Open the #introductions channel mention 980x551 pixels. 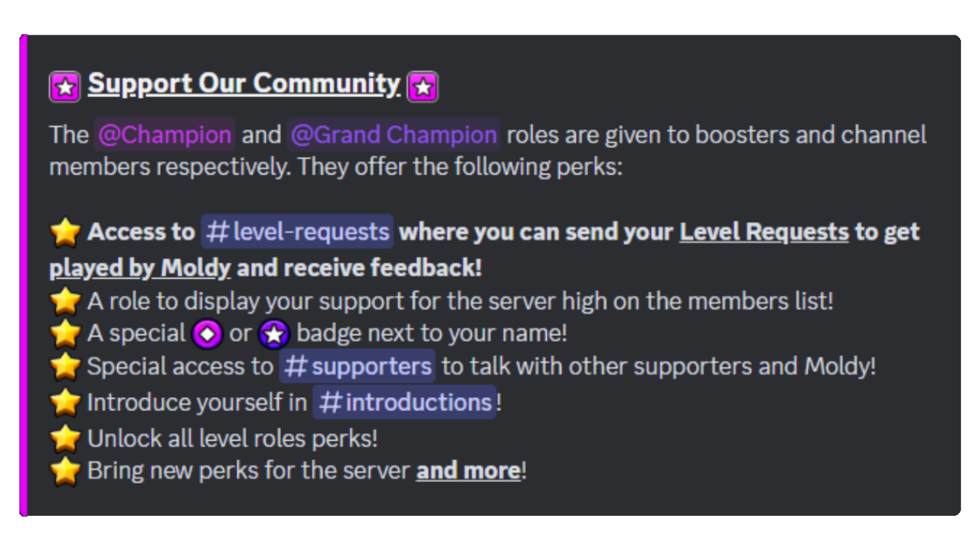[404, 401]
